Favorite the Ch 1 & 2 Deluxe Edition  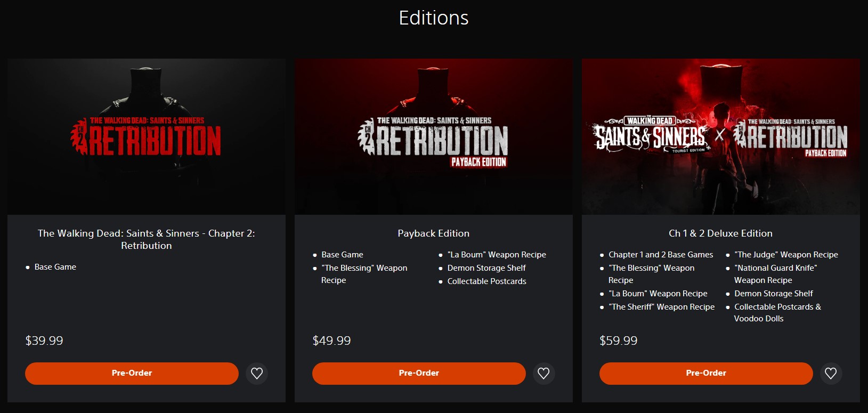(x=831, y=374)
